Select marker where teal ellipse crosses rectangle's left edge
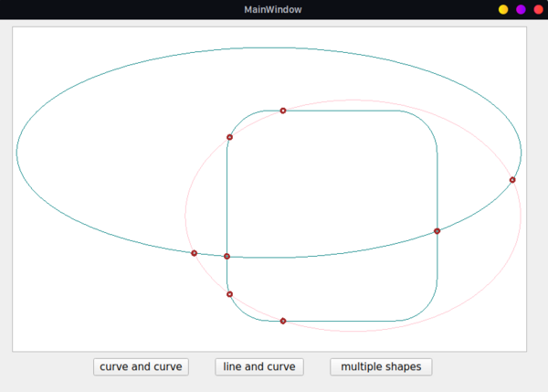This screenshot has width=548, height=392. tap(227, 257)
